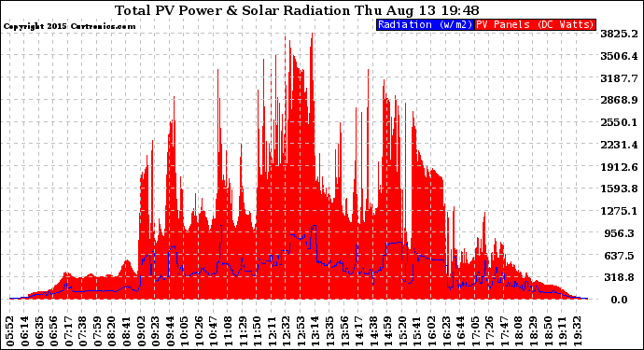
Task: Click the x-axis time label 16:02
Action: tap(430, 331)
